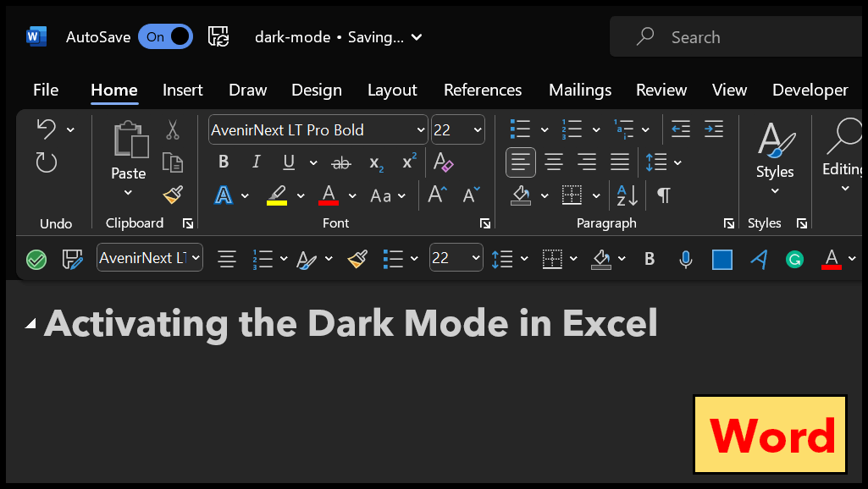The width and height of the screenshot is (868, 489).
Task: Click the Editing magnifier button
Action: tap(843, 155)
